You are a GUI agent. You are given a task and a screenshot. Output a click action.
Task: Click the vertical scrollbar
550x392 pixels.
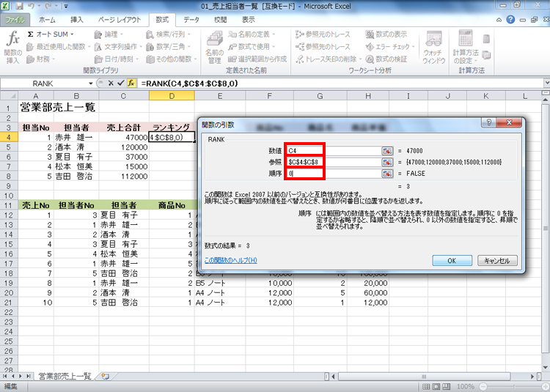(546, 229)
